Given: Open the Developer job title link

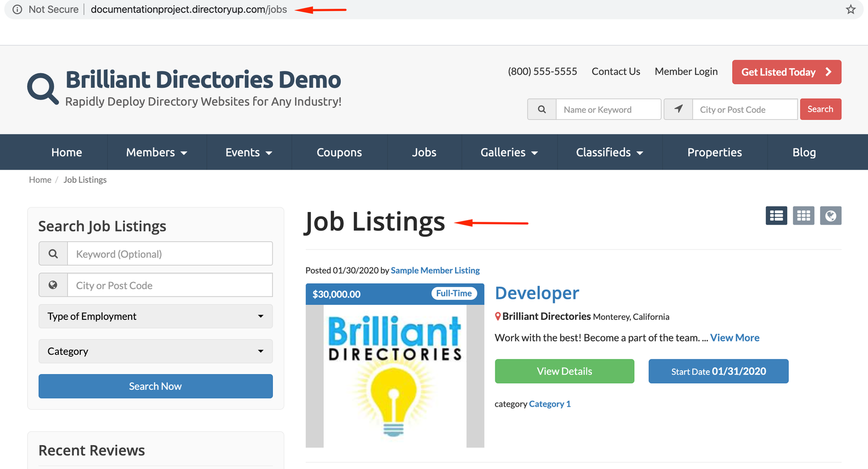Looking at the screenshot, I should pos(537,293).
